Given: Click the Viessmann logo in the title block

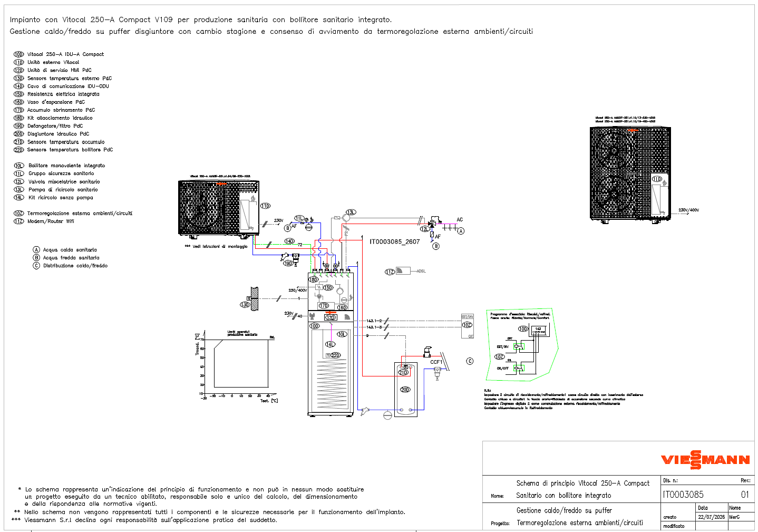Looking at the screenshot, I should point(705,460).
